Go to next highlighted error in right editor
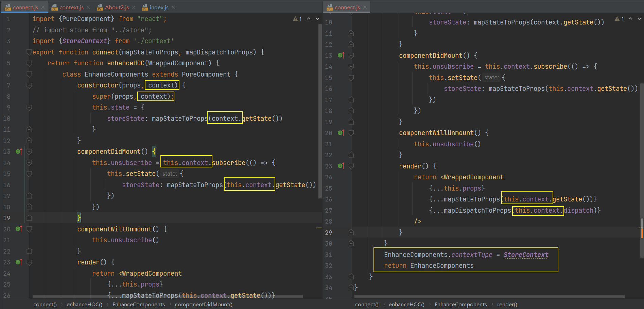644x309 pixels. pyautogui.click(x=639, y=19)
